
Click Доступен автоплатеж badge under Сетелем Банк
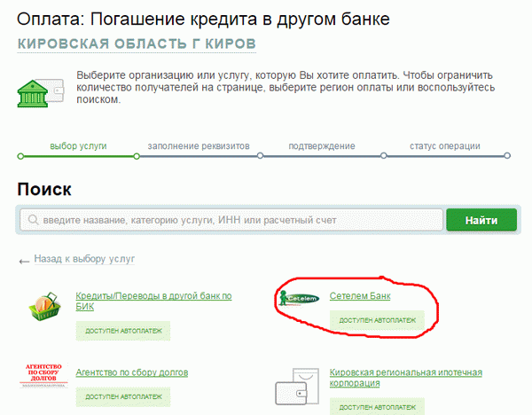tap(377, 319)
